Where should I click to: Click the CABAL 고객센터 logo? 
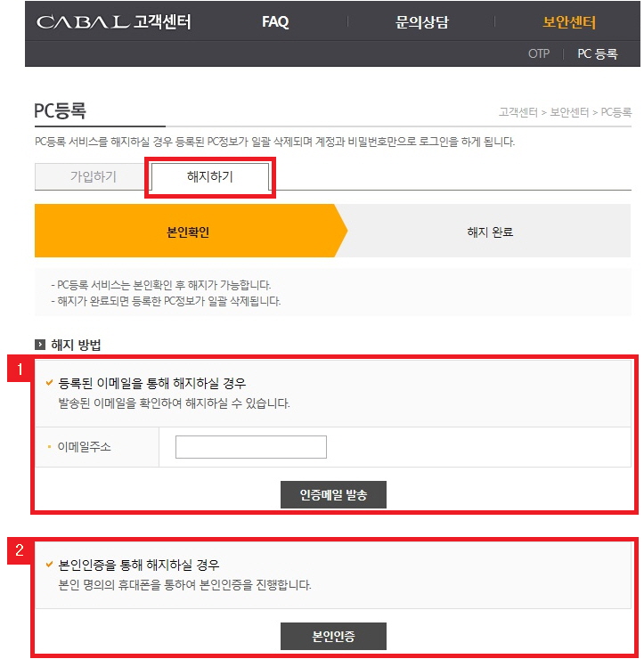point(113,22)
